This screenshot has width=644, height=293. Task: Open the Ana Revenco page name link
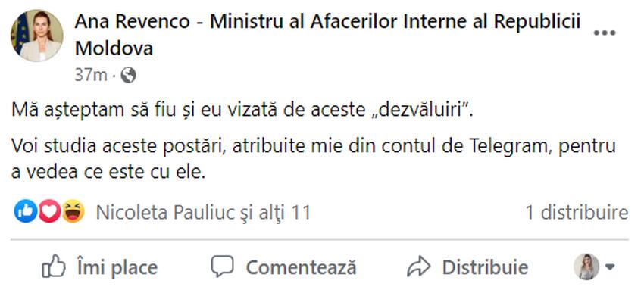(x=327, y=35)
